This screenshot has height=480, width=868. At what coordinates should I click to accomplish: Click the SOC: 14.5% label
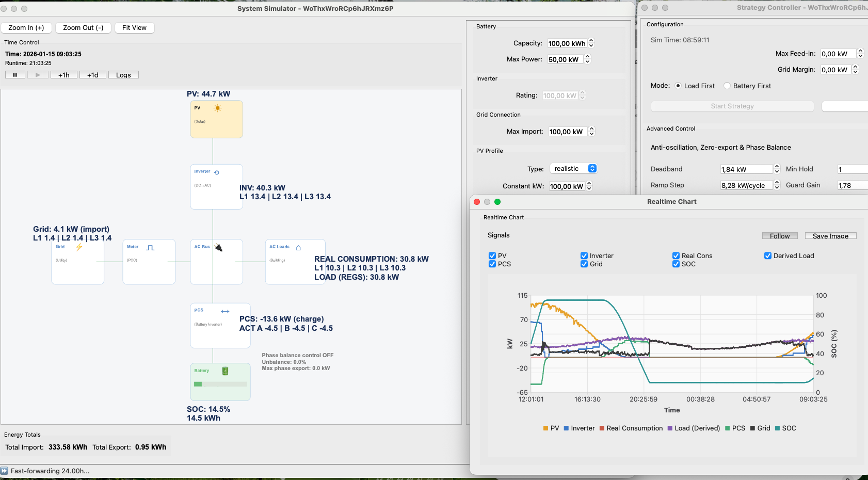[208, 409]
